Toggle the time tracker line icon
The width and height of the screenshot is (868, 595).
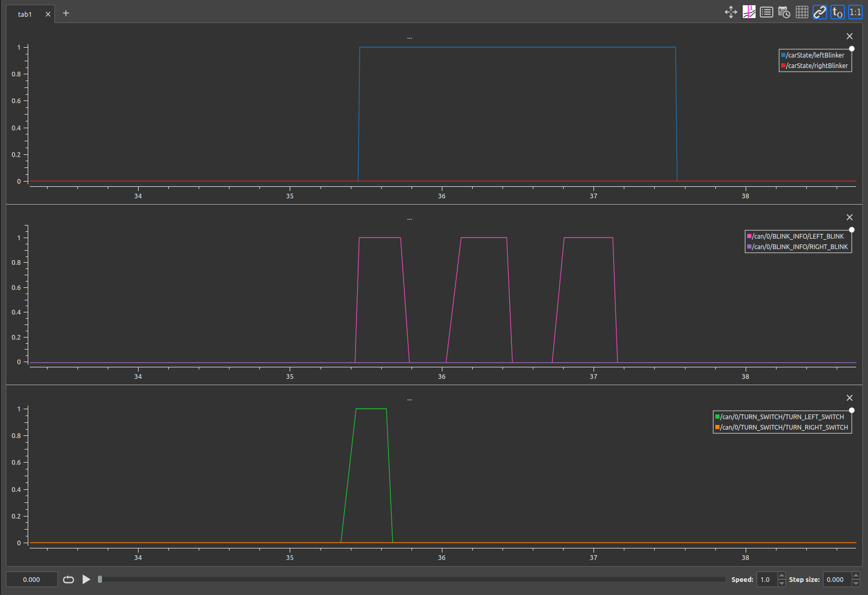tap(749, 12)
